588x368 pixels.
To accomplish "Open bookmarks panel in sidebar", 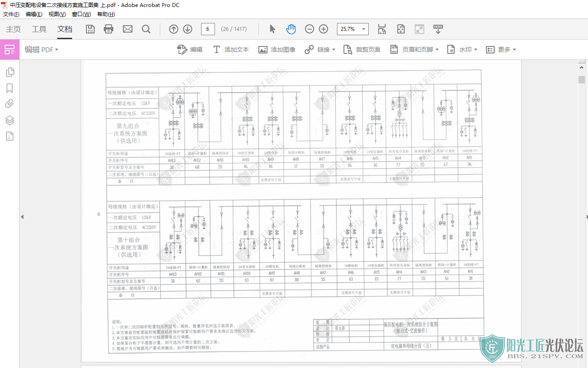I will click(x=10, y=88).
